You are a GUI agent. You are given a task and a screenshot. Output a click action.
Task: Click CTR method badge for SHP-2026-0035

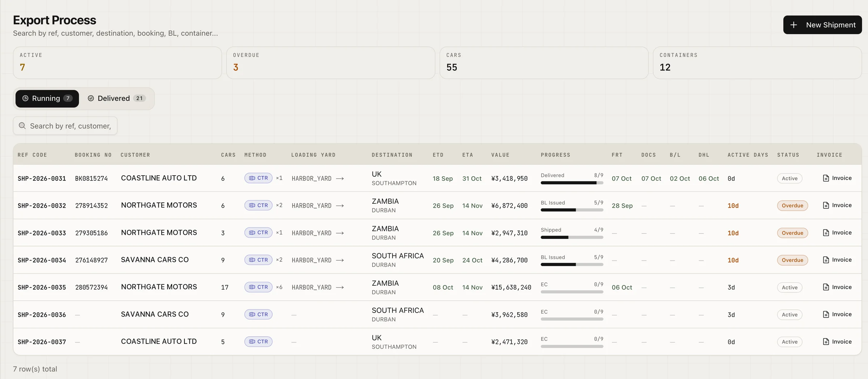[258, 287]
